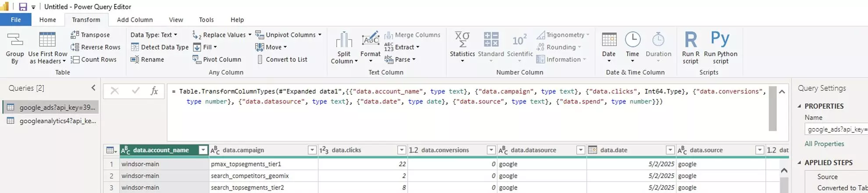The image size is (868, 193).
Task: Click the data.campaign type icon
Action: (215, 150)
